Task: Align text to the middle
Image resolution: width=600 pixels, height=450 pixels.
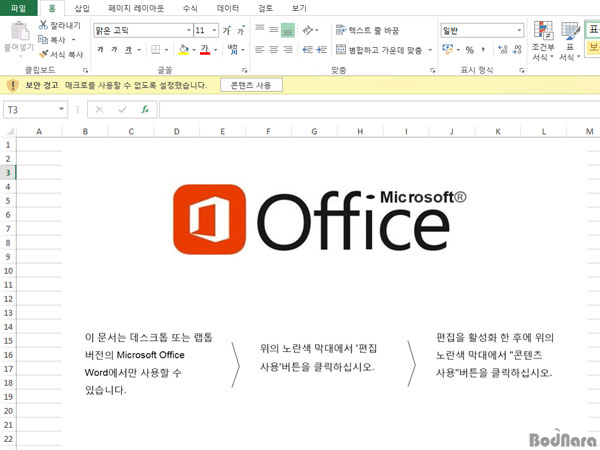Action: [274, 29]
